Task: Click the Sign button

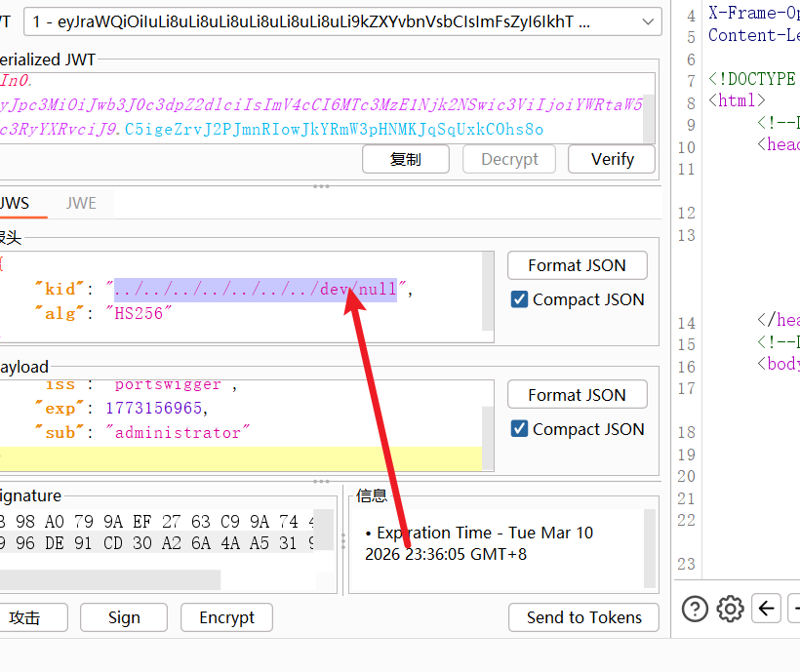Action: 124,617
